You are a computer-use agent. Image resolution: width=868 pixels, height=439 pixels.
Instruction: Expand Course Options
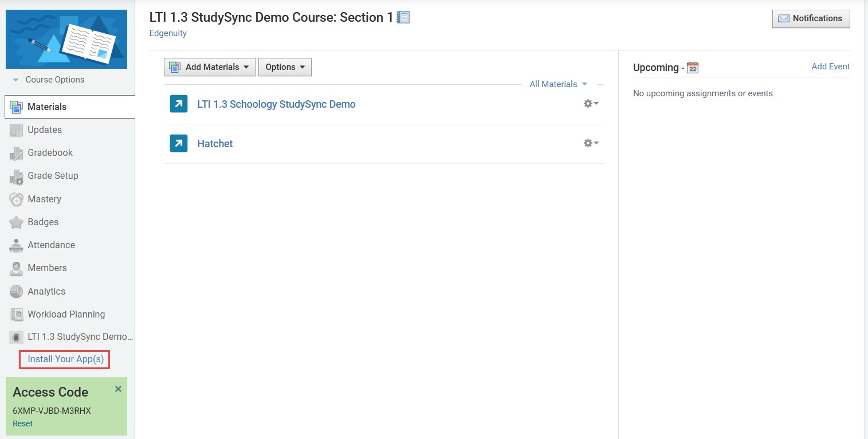tap(49, 80)
